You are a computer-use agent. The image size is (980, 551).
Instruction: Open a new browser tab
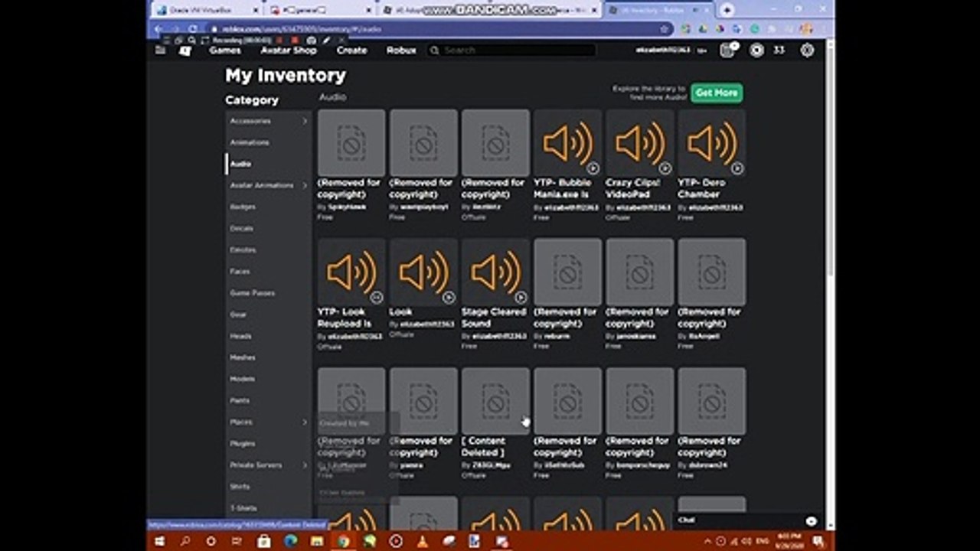(x=727, y=10)
